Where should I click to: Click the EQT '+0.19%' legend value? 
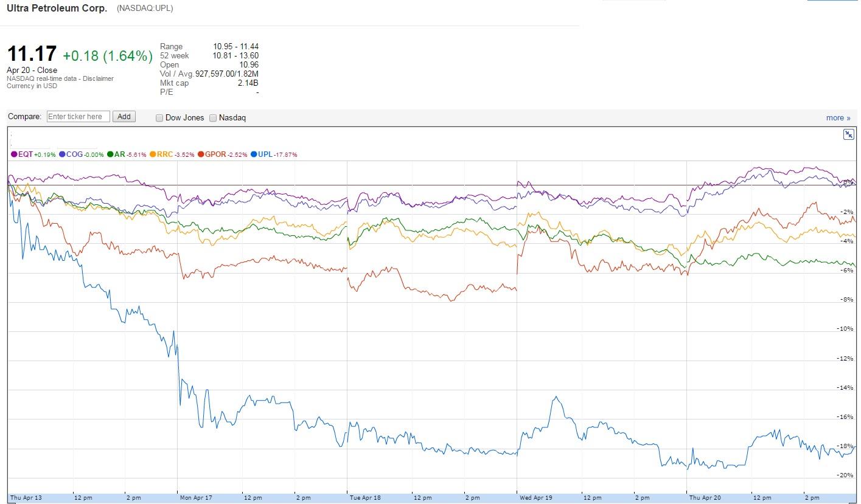point(45,155)
